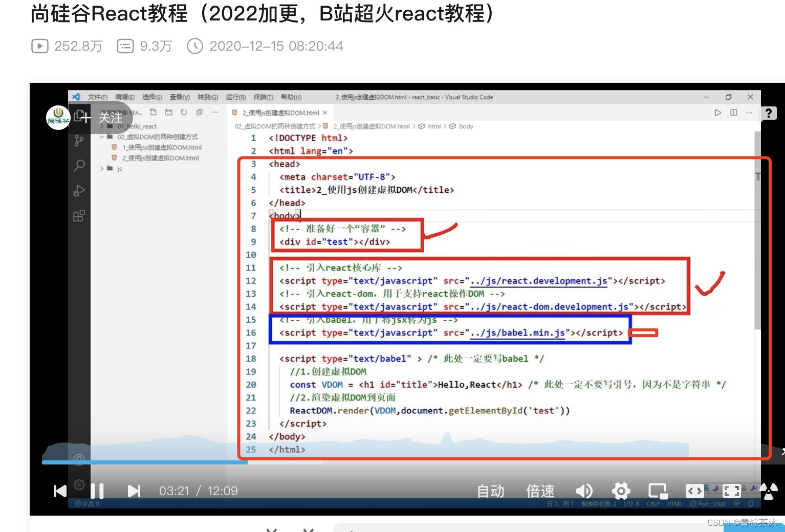Create a new file in the Explorer toolbar
785x532 pixels.
click(153, 112)
